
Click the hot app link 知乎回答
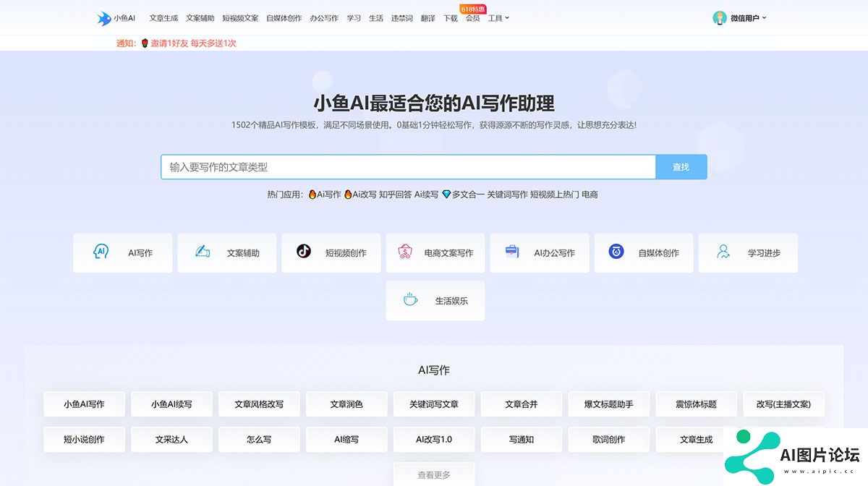click(395, 195)
